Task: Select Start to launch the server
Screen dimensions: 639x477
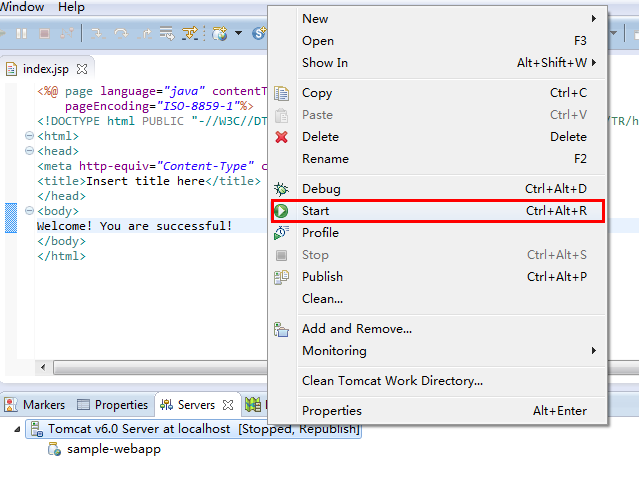Action: pos(438,211)
